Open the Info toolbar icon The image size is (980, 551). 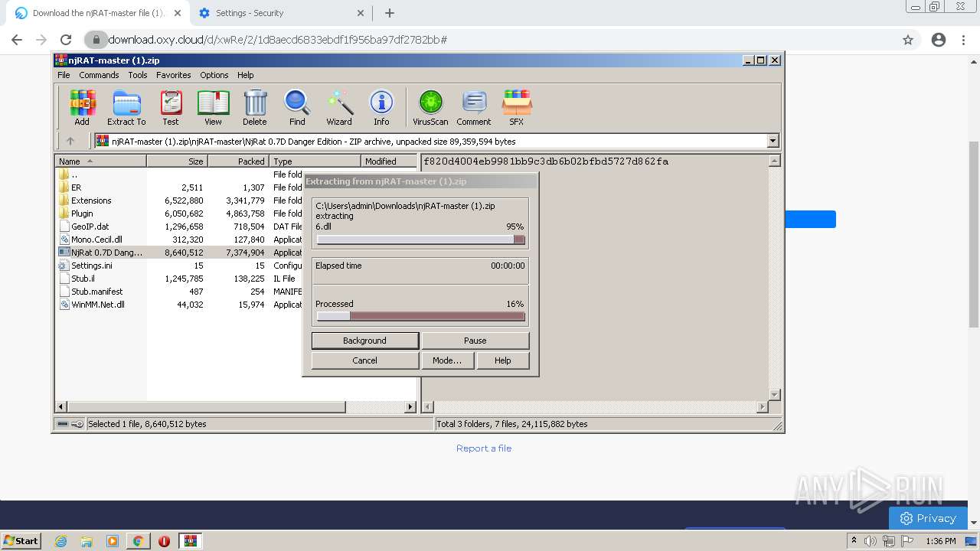[x=381, y=107]
